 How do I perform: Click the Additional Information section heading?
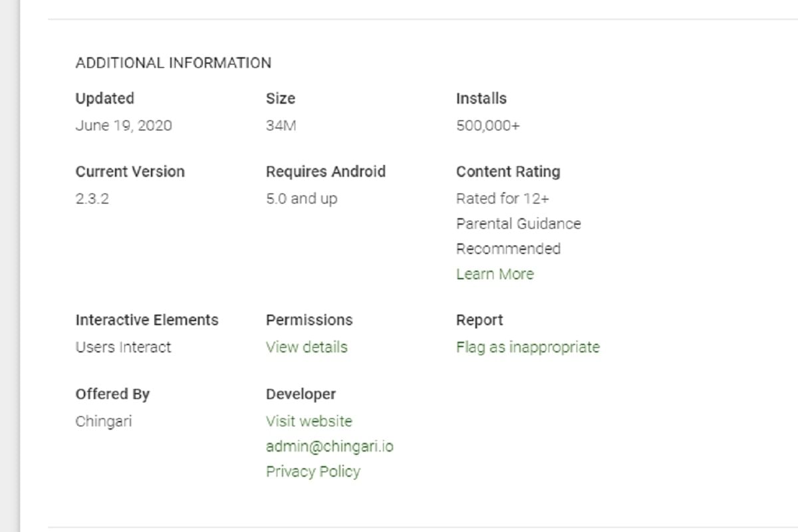click(173, 63)
